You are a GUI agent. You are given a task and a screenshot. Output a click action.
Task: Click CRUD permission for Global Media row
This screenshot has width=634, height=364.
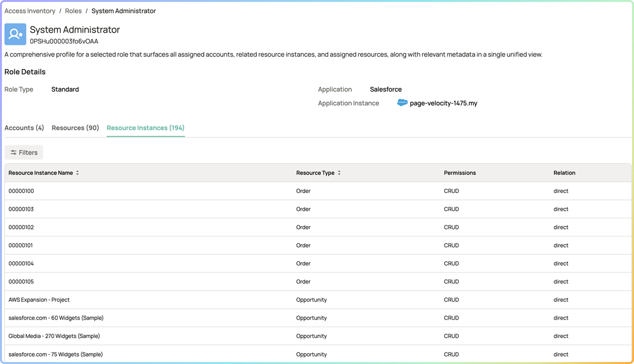(x=452, y=336)
